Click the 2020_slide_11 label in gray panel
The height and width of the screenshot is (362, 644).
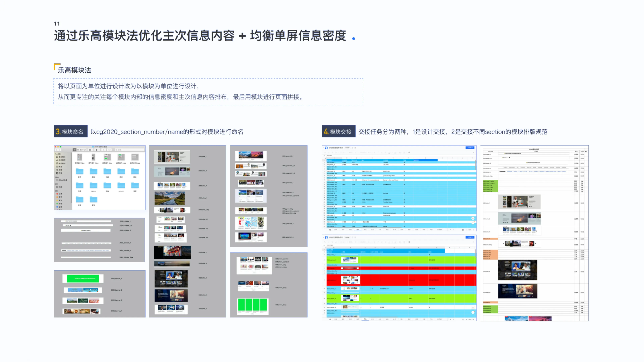click(203, 309)
